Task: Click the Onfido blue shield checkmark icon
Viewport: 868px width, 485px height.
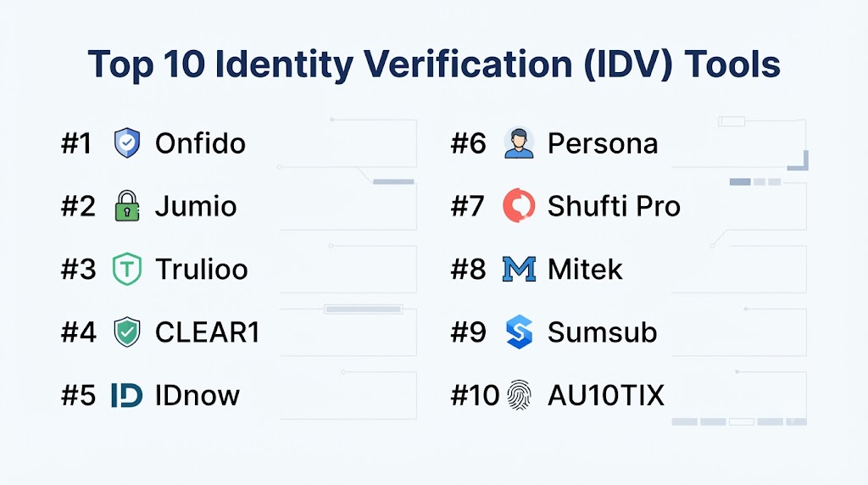Action: click(127, 142)
